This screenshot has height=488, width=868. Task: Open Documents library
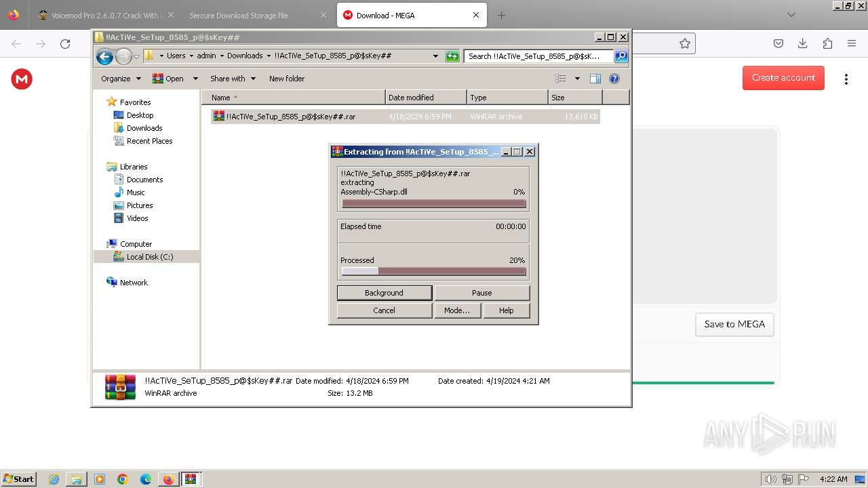[x=144, y=180]
